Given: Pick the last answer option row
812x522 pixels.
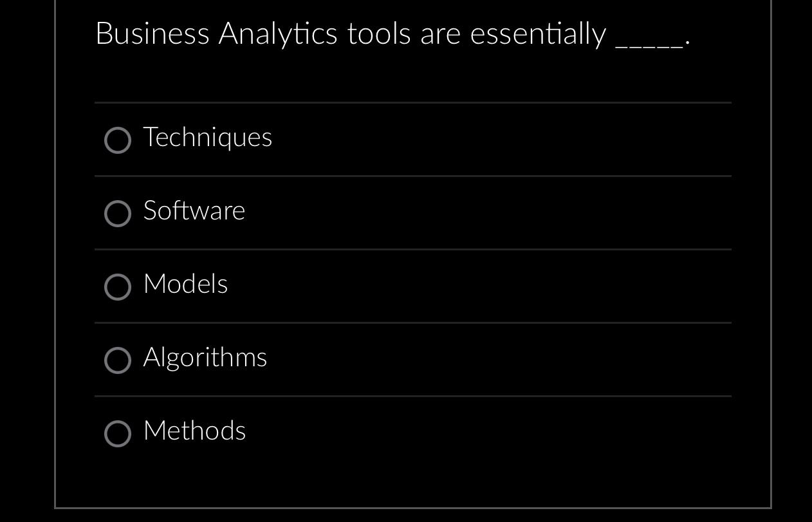Looking at the screenshot, I should [x=412, y=432].
